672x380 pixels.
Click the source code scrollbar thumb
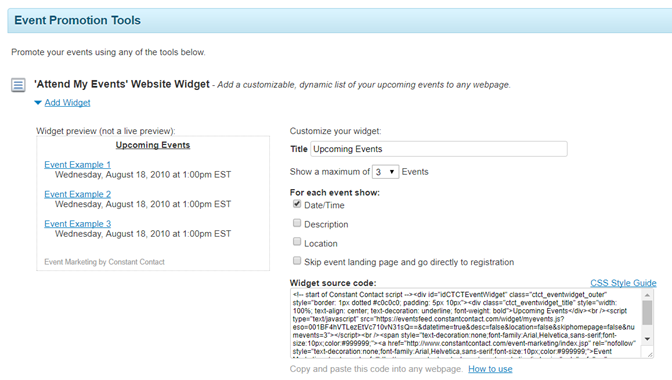647,312
